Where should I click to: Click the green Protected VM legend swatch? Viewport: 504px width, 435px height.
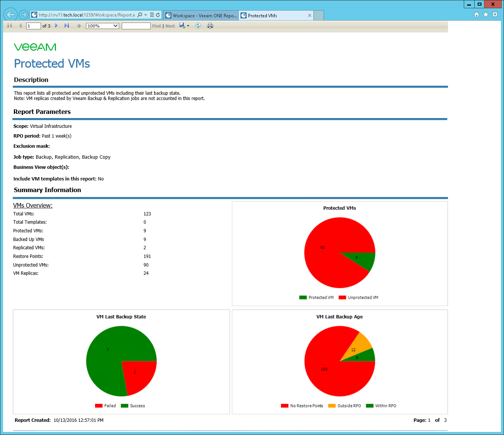pyautogui.click(x=303, y=297)
